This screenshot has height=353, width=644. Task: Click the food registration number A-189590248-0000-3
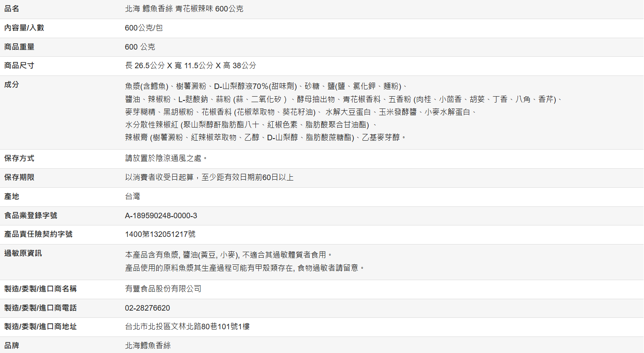(161, 216)
